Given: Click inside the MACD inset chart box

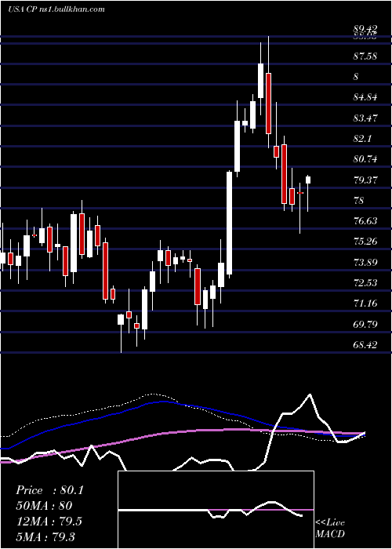Looking at the screenshot, I should (x=216, y=510).
